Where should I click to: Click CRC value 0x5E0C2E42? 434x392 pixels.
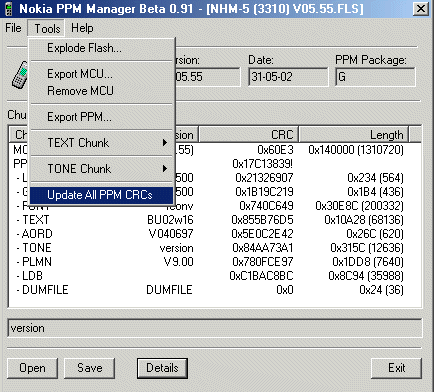262,234
